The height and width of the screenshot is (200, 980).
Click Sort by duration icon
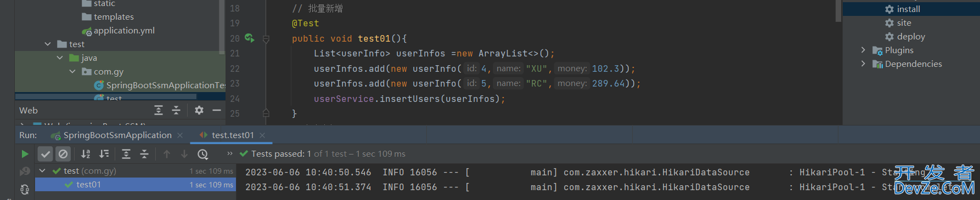point(104,154)
